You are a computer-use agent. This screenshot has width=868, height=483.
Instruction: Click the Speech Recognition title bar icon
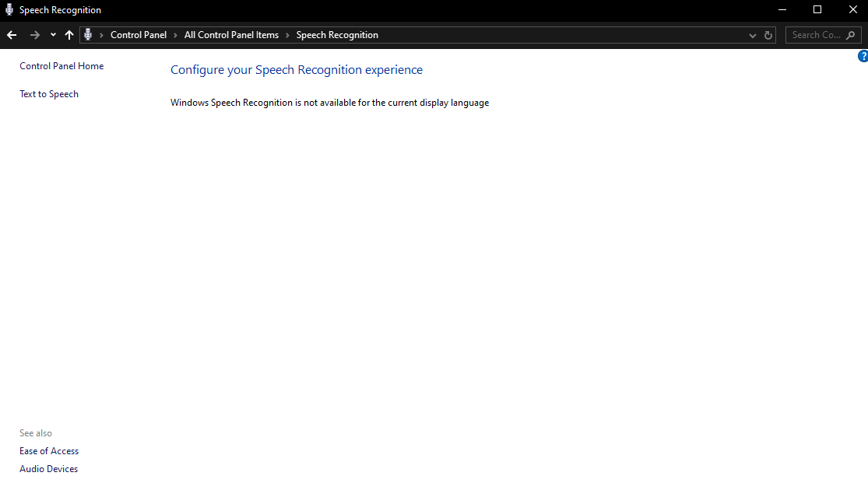[9, 9]
